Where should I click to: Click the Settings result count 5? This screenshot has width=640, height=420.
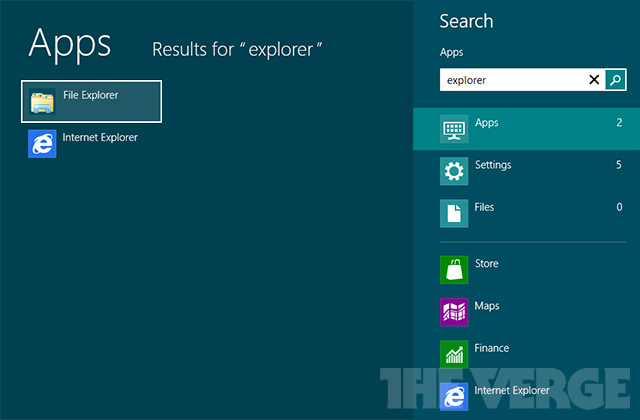tap(619, 164)
